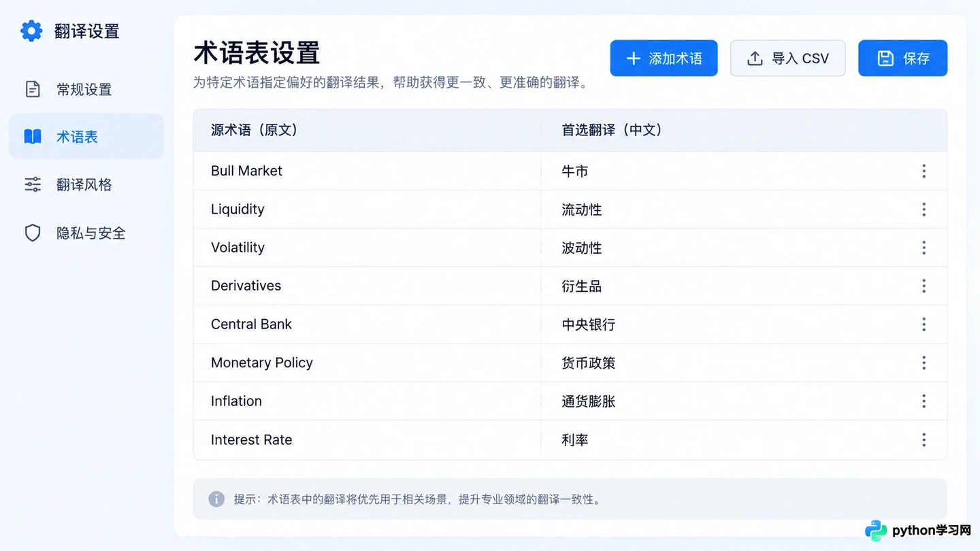
Task: Select the Central Bank source term
Action: [x=251, y=324]
